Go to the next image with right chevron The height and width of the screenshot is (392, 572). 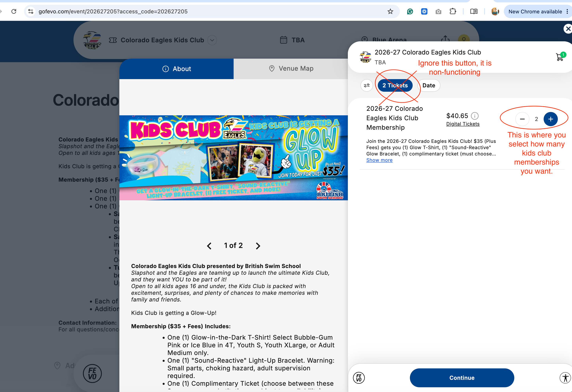click(258, 246)
